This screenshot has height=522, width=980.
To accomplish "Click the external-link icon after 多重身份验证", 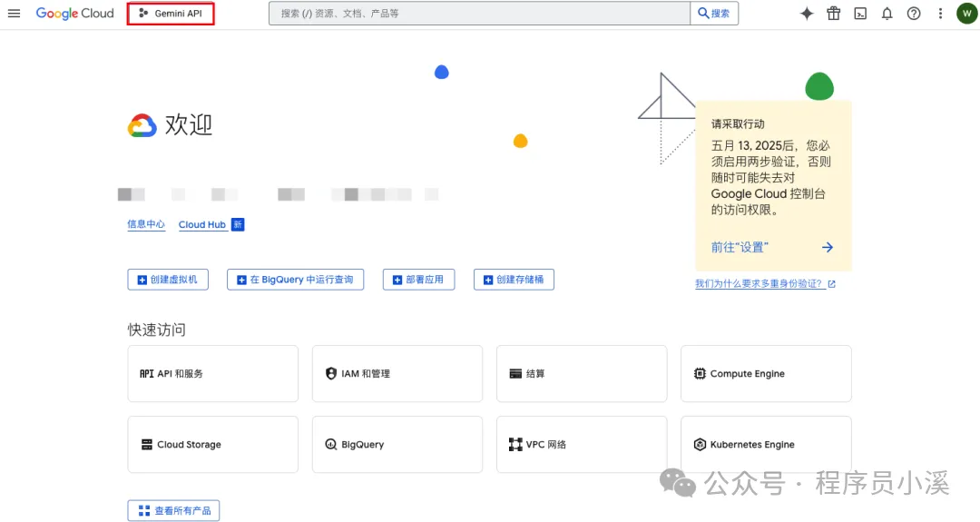I will [x=832, y=284].
